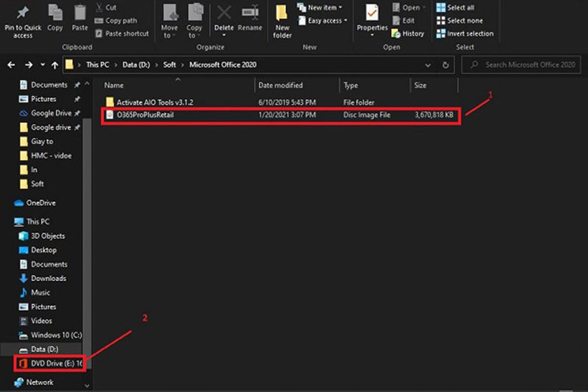Open OneDrive in the navigation pane
Viewport: 588px width, 392px height.
click(35, 203)
